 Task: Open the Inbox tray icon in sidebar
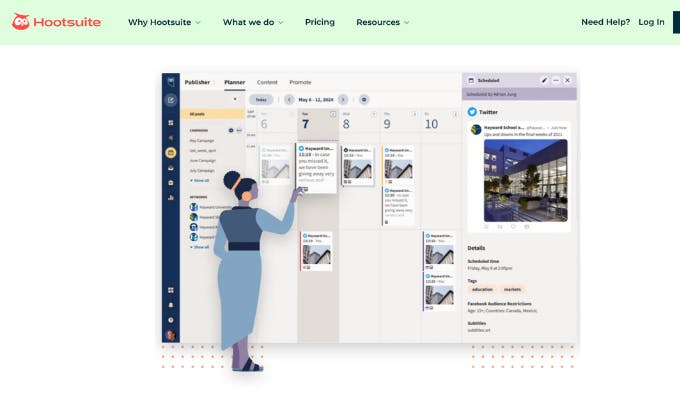point(171,168)
